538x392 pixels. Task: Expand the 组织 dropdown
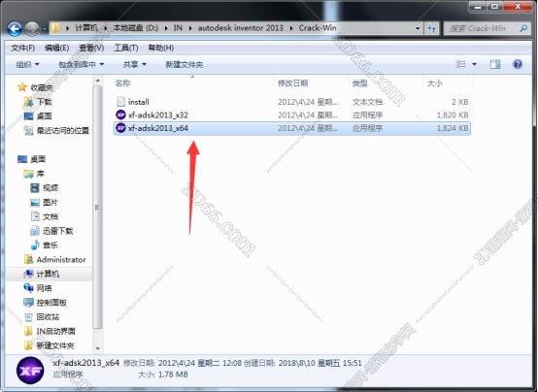coord(27,64)
